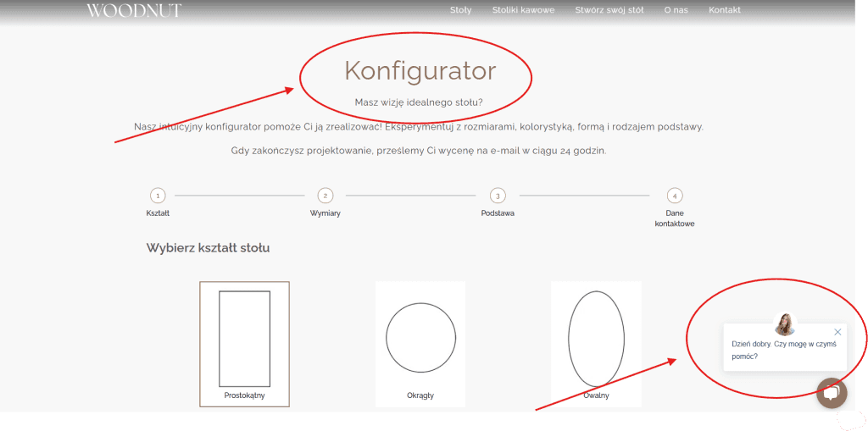Click the chat agent avatar photo
The width and height of the screenshot is (868, 431).
(x=784, y=323)
